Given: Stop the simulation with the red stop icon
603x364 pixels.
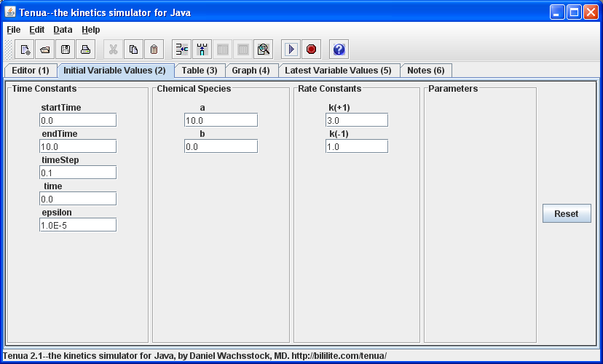Looking at the screenshot, I should pyautogui.click(x=312, y=50).
